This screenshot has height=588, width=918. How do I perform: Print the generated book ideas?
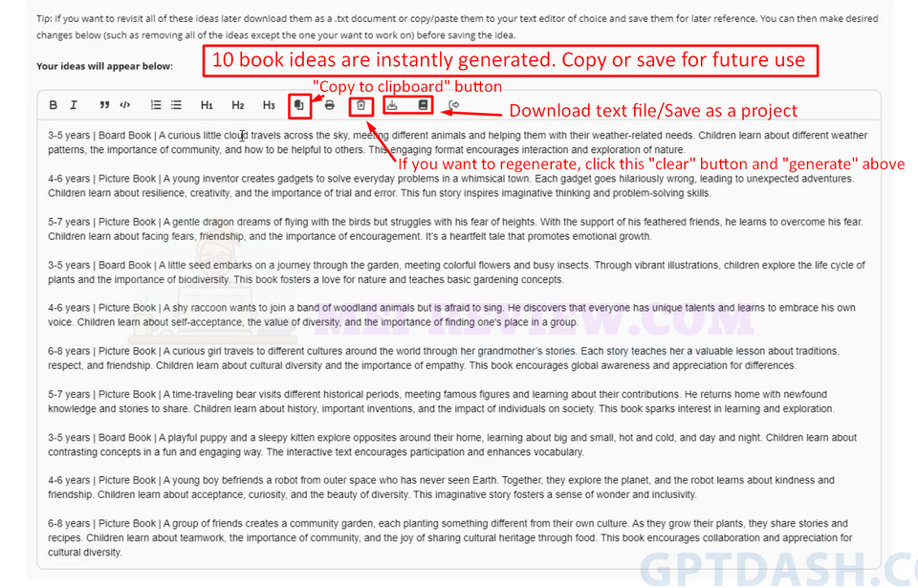point(330,105)
